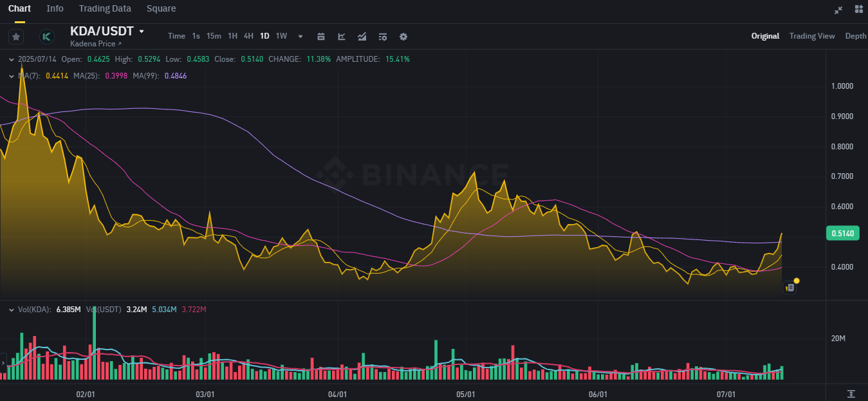Viewport: 868px width, 401px height.
Task: Select the 1s interval
Action: [x=196, y=36]
